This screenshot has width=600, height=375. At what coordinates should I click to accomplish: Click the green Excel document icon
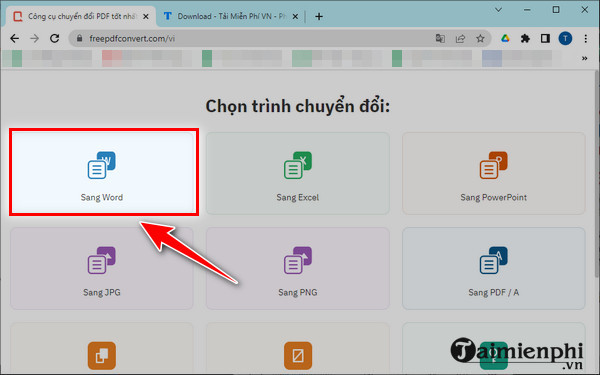point(298,165)
